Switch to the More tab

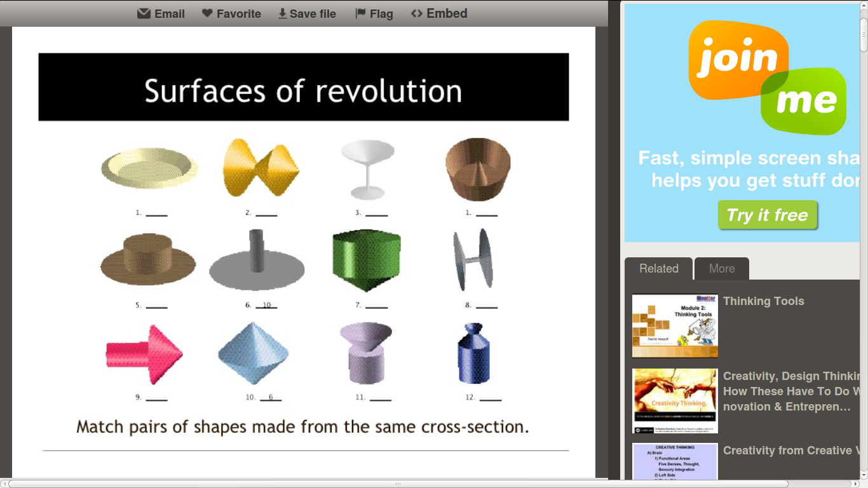point(722,268)
